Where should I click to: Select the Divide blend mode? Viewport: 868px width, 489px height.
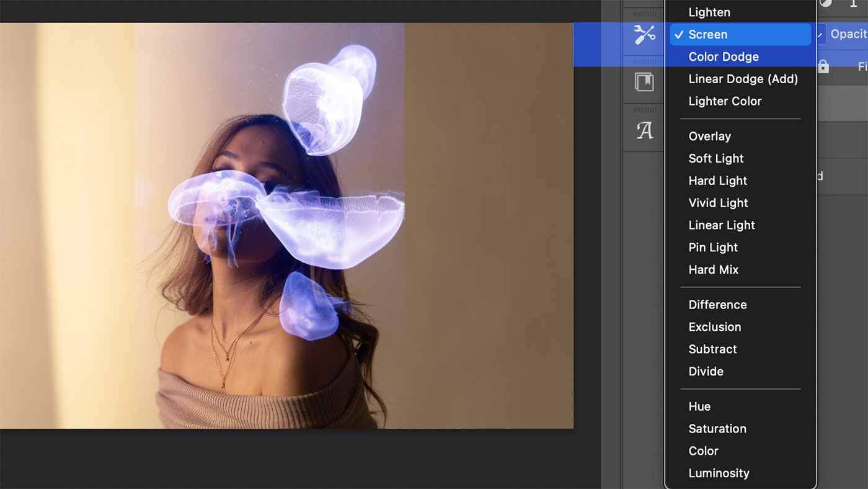(x=706, y=371)
